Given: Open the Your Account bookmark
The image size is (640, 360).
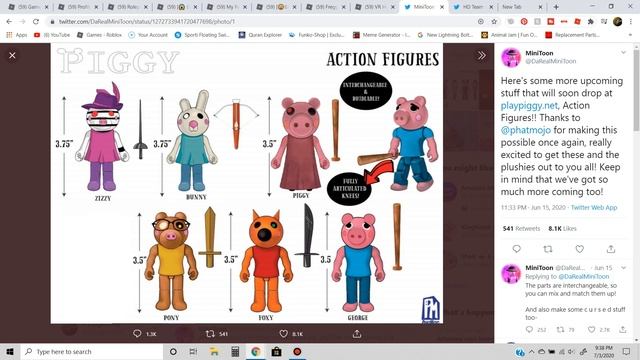Looking at the screenshot, I should tap(148, 35).
